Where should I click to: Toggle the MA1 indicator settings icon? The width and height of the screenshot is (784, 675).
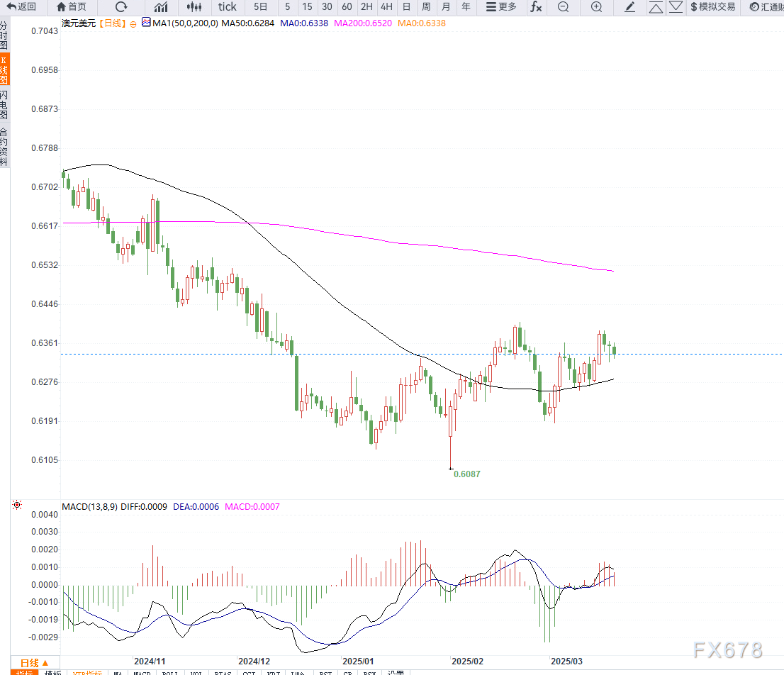[146, 23]
